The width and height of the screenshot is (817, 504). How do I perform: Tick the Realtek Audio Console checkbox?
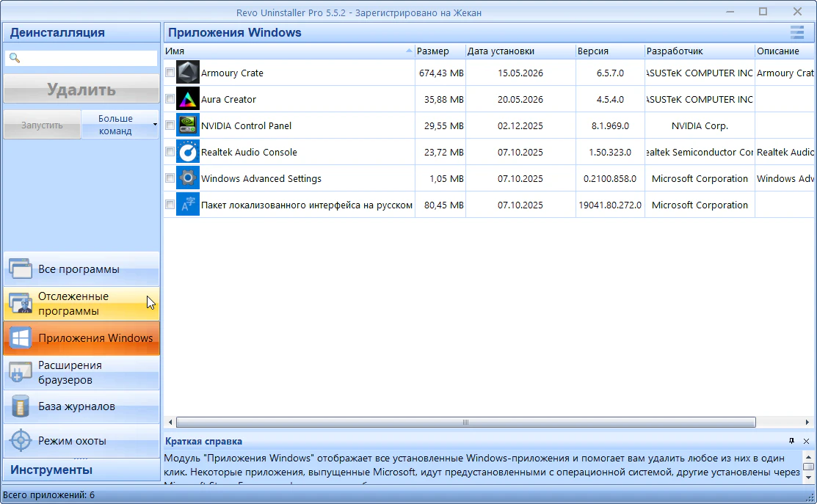pyautogui.click(x=170, y=152)
